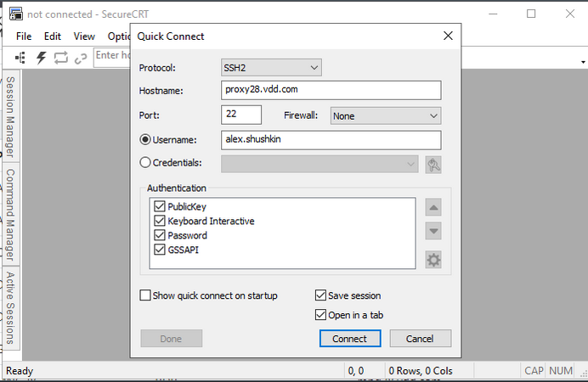Move authentication method down with arrow button

(x=433, y=231)
